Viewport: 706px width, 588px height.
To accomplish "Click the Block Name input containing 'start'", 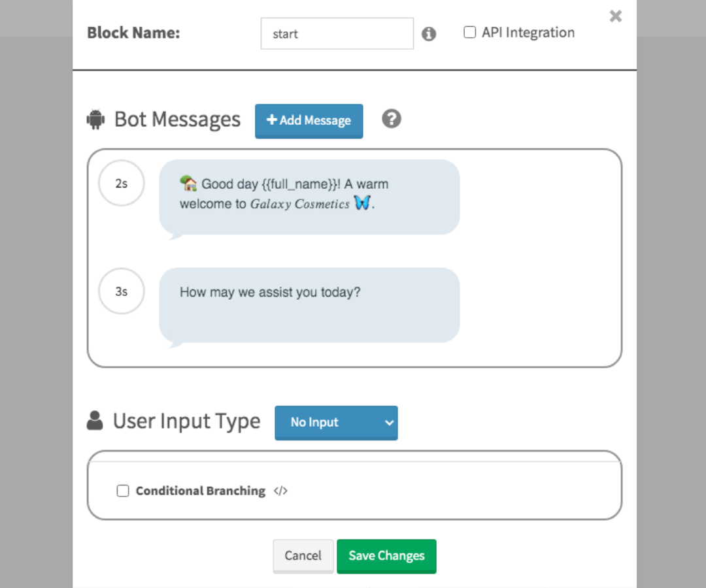I will tap(337, 34).
